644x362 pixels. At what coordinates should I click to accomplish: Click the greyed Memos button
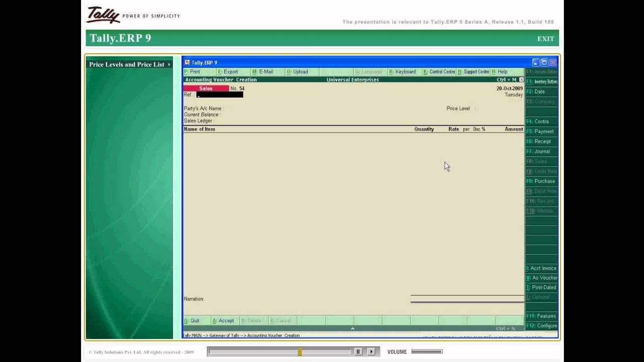coord(542,211)
